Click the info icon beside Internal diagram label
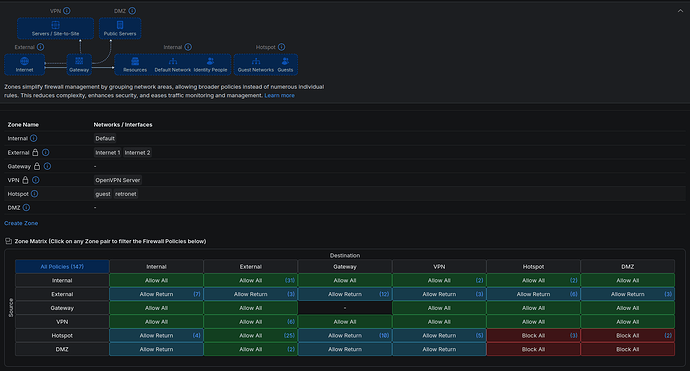Image resolution: width=690 pixels, height=371 pixels. [x=188, y=47]
